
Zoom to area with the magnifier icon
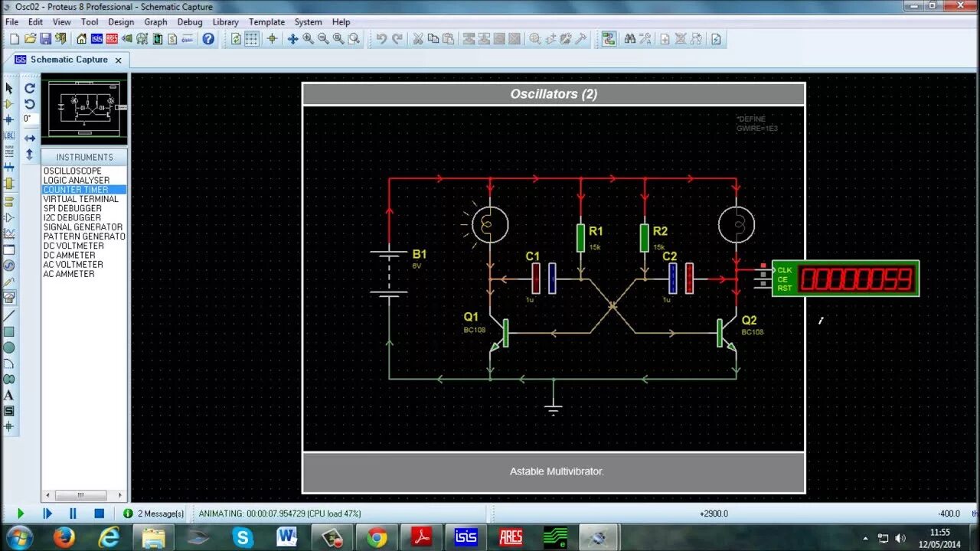(354, 38)
